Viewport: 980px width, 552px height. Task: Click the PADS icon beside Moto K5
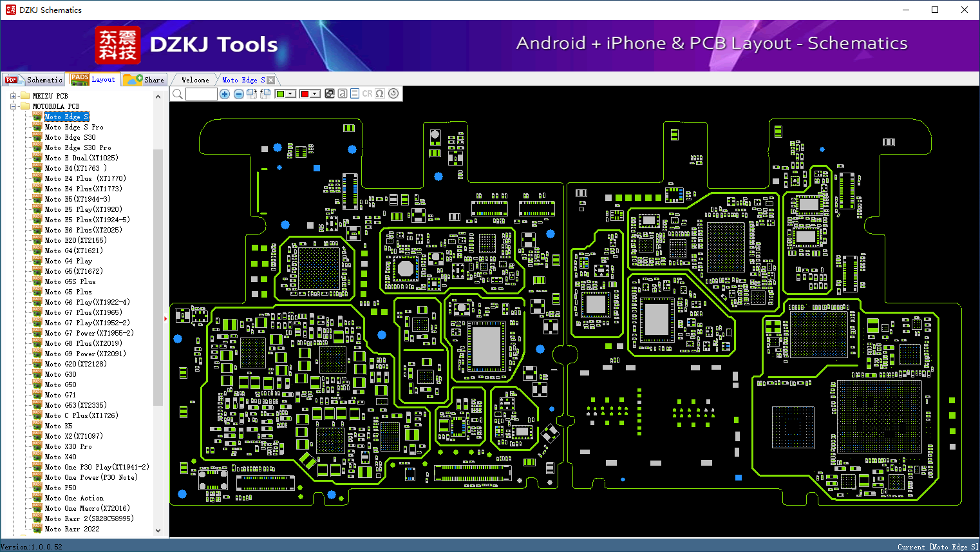[x=37, y=426]
